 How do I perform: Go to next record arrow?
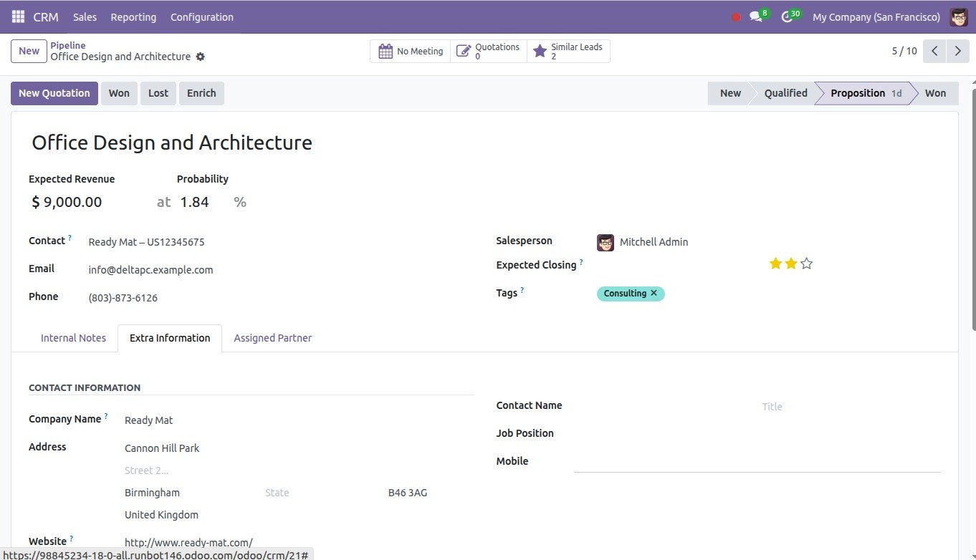point(957,51)
